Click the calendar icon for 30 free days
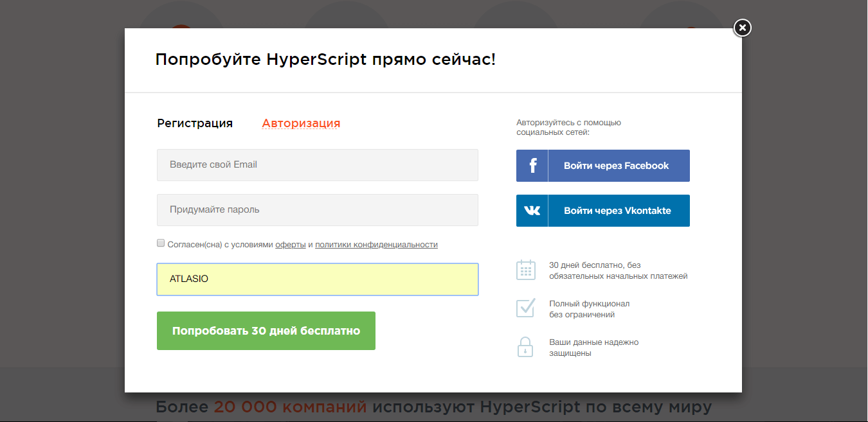 pyautogui.click(x=525, y=270)
